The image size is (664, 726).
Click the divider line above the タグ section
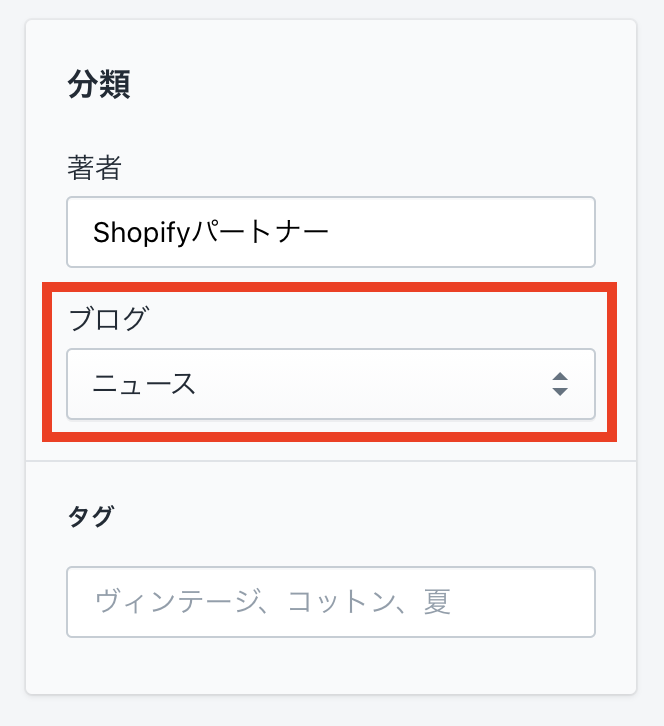pyautogui.click(x=330, y=461)
